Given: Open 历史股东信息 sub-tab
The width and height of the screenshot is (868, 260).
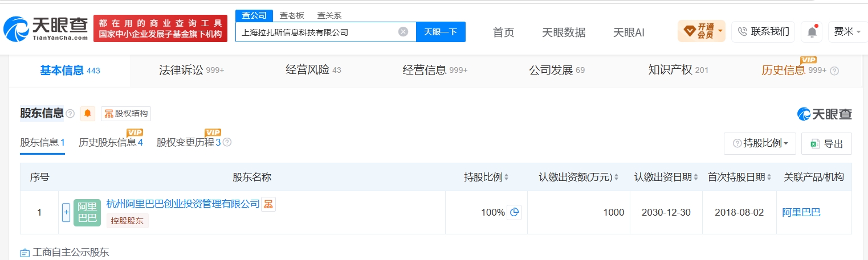Looking at the screenshot, I should (x=111, y=142).
